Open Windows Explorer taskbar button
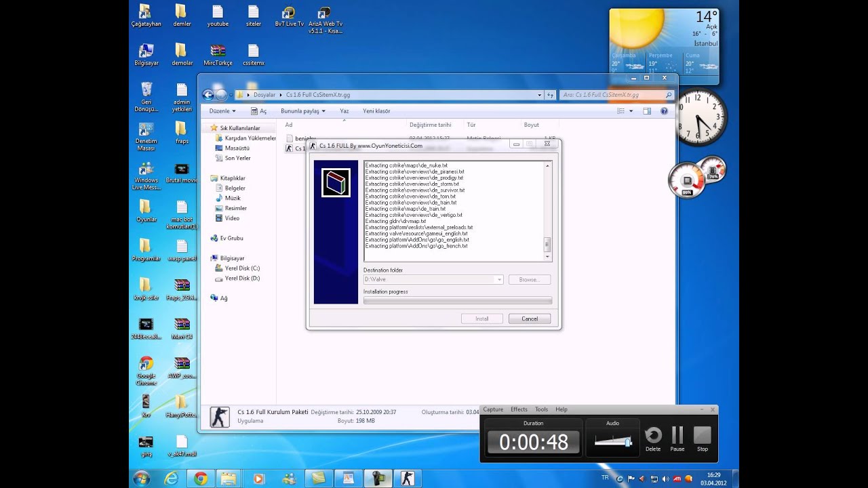The height and width of the screenshot is (488, 868). (x=229, y=479)
